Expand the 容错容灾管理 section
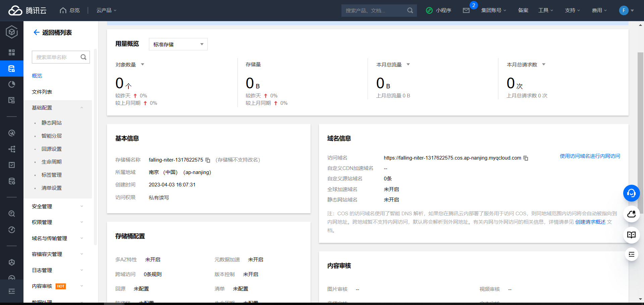Screen dimensions: 644x305 click(x=58, y=254)
